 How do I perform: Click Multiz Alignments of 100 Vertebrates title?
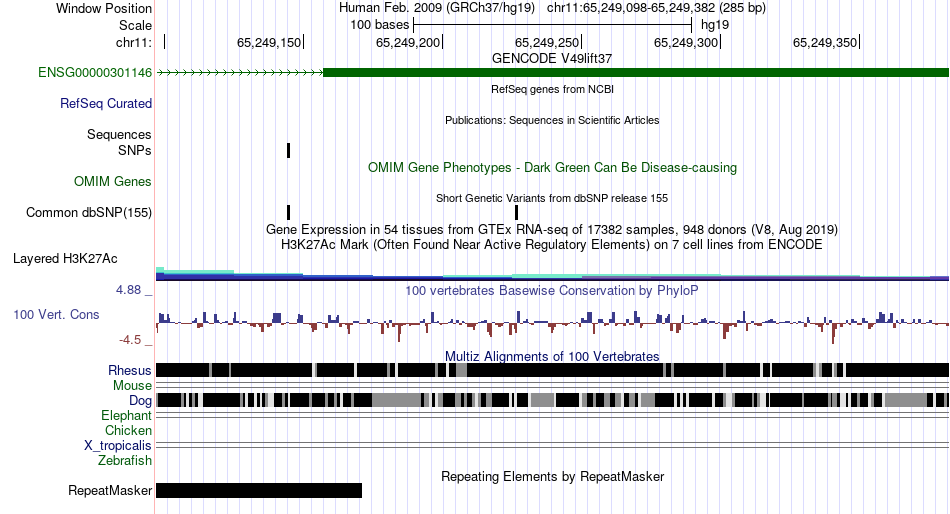point(552,356)
